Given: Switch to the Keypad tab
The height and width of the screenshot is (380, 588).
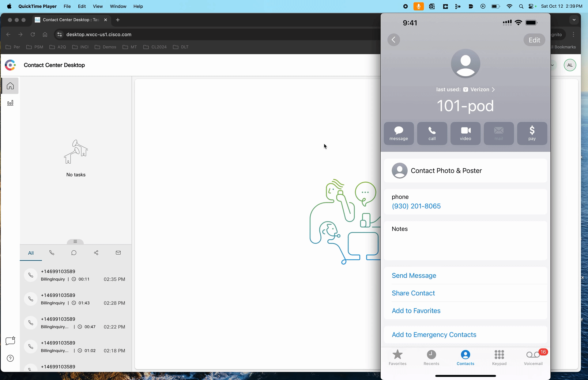Looking at the screenshot, I should pyautogui.click(x=499, y=357).
